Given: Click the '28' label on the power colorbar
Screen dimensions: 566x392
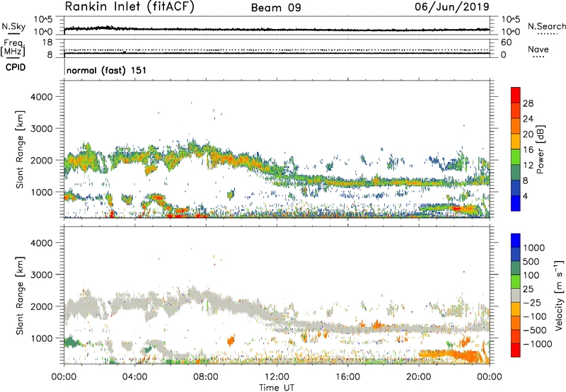Looking at the screenshot, I should point(528,103).
